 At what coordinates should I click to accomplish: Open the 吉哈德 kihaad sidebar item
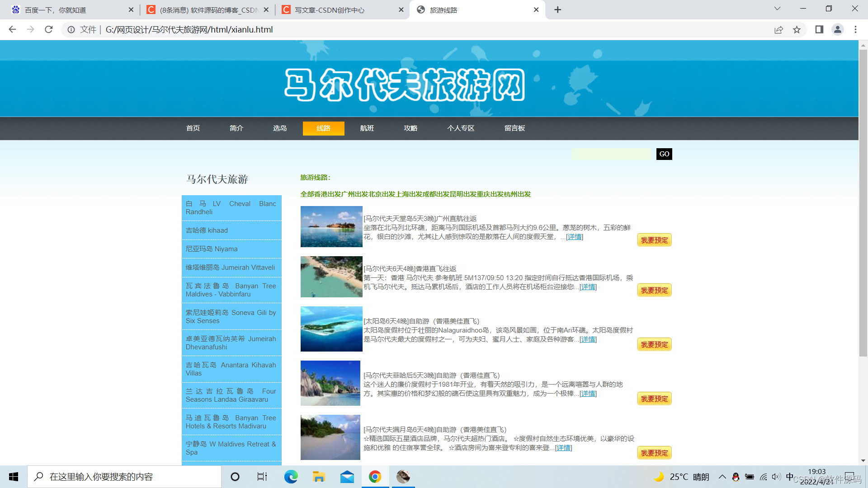click(x=207, y=230)
